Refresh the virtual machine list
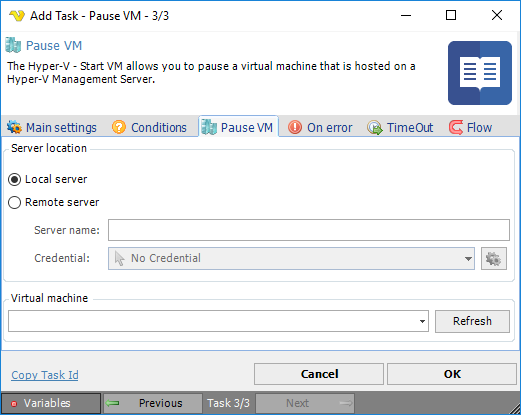521x415 pixels. (472, 321)
